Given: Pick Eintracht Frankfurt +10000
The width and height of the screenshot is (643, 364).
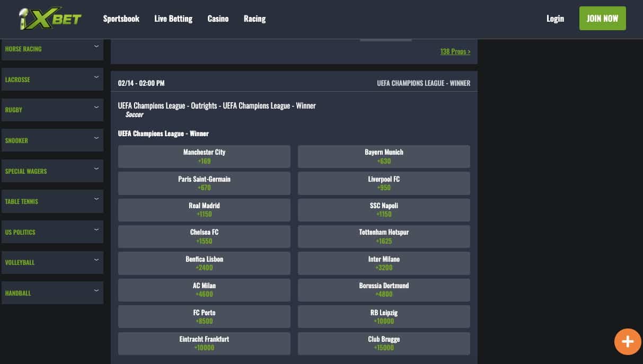Looking at the screenshot, I should pos(204,343).
